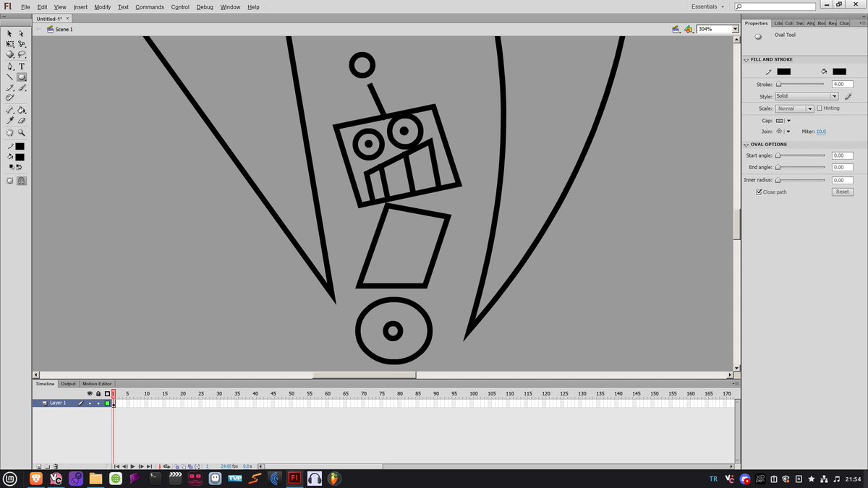Screen dimensions: 868x488
Task: Open the Edit Scene clapper icon
Action: (676, 29)
